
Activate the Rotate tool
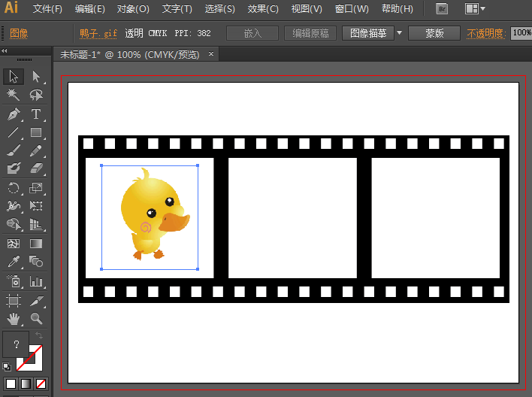(x=14, y=187)
